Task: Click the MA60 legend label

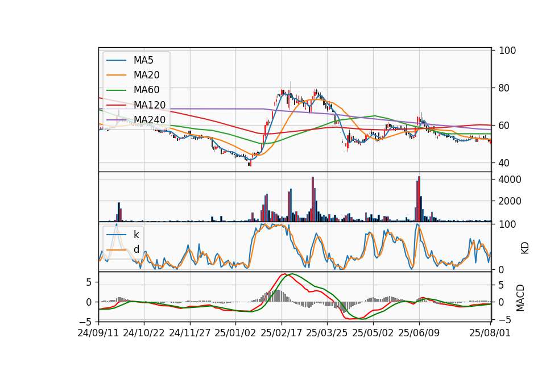Action: click(x=146, y=90)
